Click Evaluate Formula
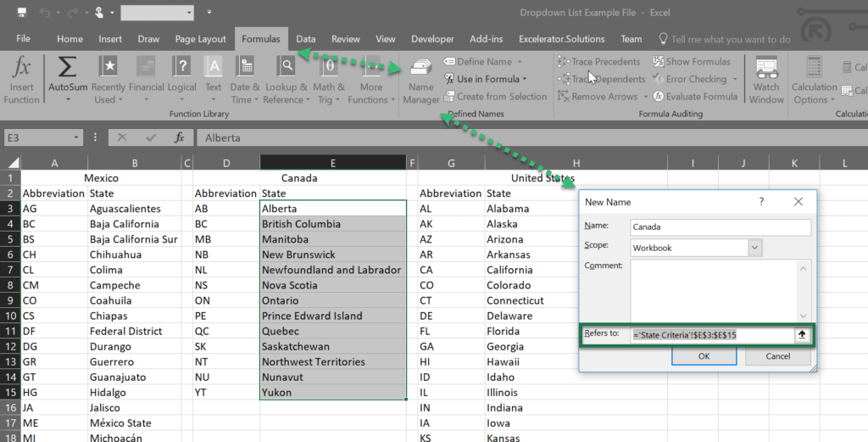Viewport: 868px width, 442px height. click(695, 97)
